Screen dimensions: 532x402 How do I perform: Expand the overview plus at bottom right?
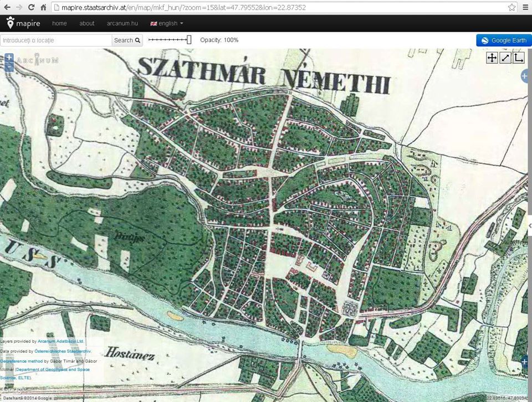(x=525, y=362)
